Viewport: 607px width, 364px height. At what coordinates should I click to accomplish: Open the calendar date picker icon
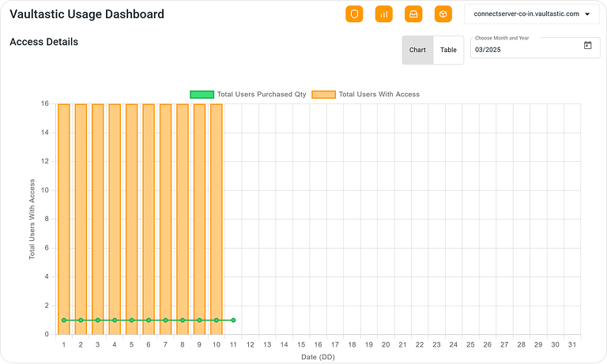click(587, 46)
